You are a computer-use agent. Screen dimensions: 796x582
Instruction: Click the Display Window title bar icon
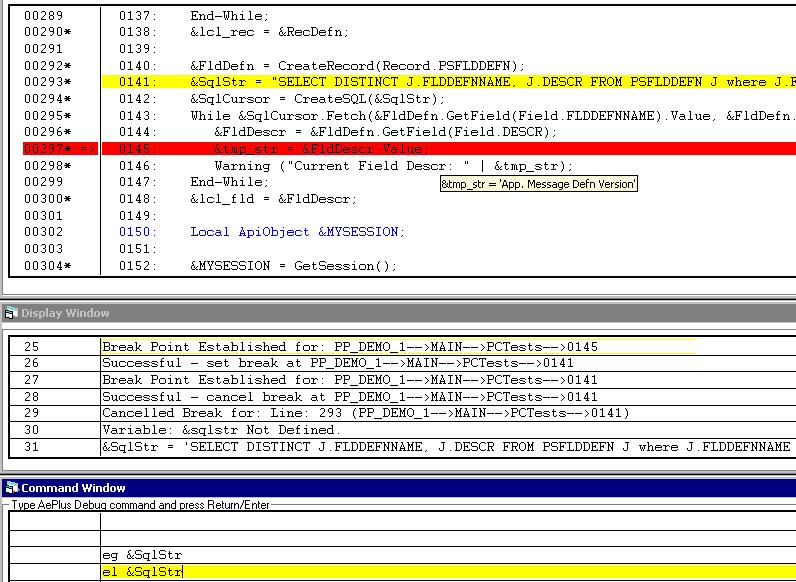[x=11, y=313]
